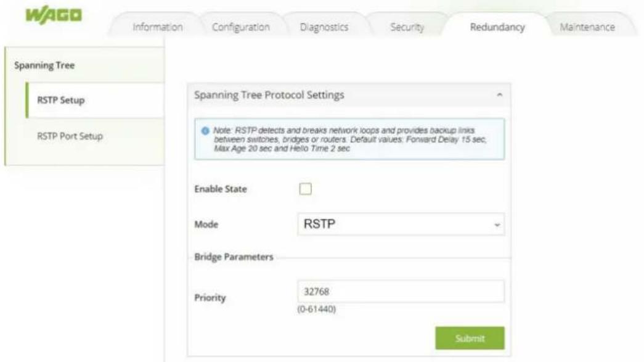This screenshot has width=644, height=362.
Task: Open the Diagnostics tab
Action: tap(324, 27)
